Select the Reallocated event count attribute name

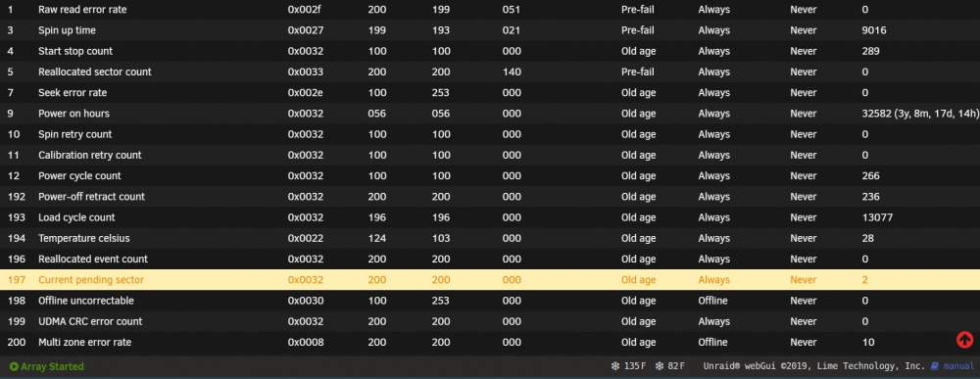pyautogui.click(x=93, y=260)
